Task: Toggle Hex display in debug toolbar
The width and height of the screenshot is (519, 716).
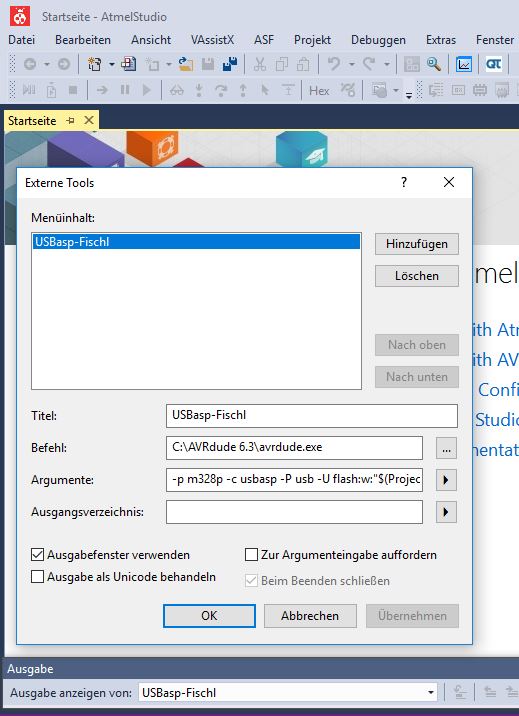Action: pyautogui.click(x=319, y=90)
